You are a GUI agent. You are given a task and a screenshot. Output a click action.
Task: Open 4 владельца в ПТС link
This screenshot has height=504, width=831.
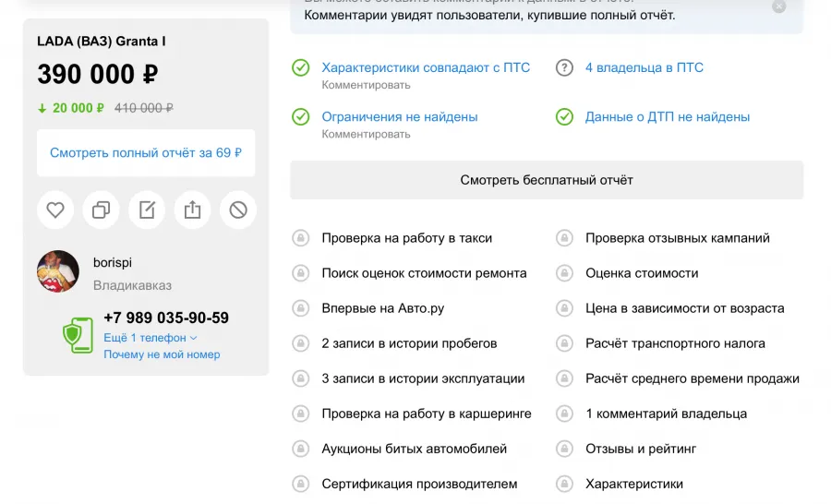[x=644, y=67]
